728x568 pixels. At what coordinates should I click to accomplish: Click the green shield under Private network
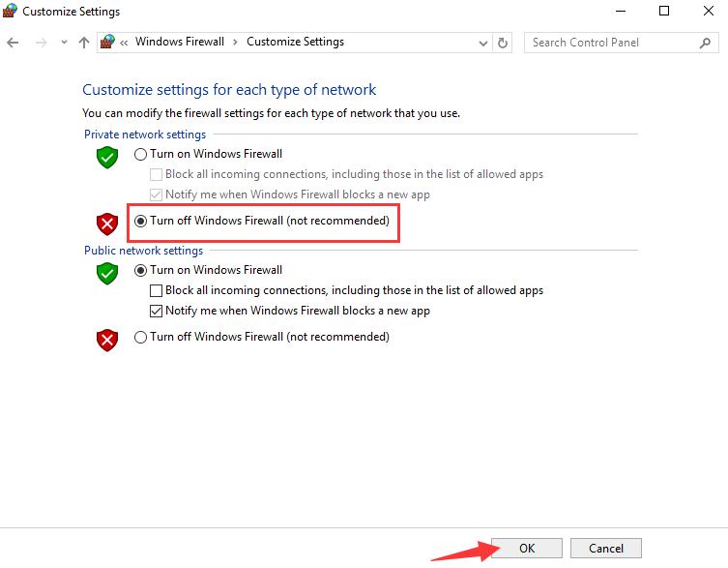(107, 157)
